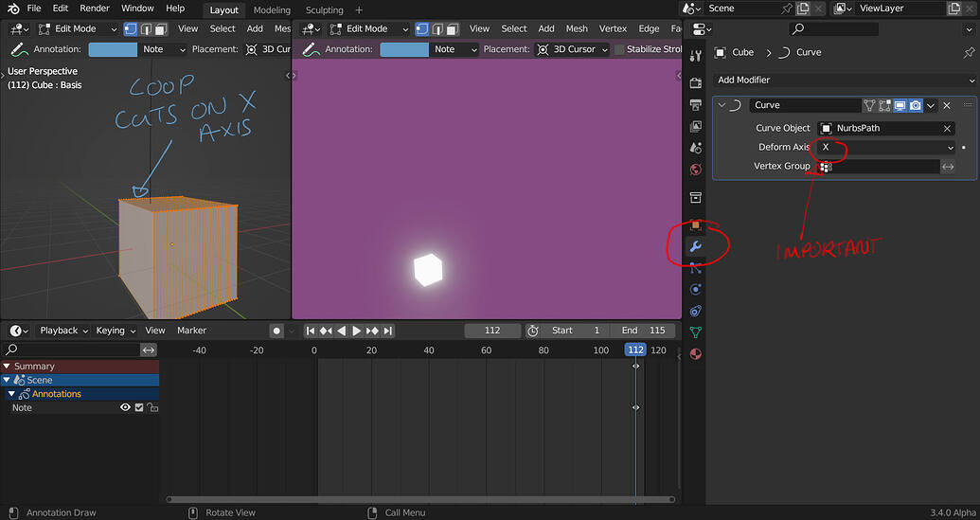Open the File menu
The width and height of the screenshot is (980, 520).
[34, 9]
